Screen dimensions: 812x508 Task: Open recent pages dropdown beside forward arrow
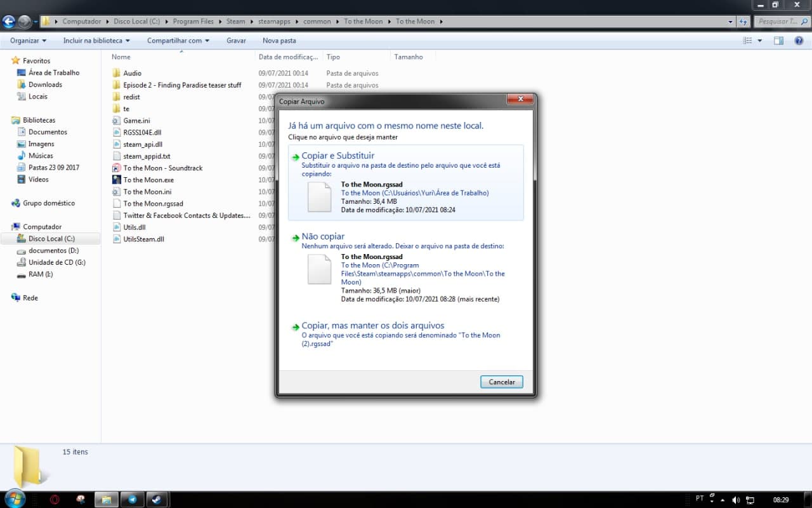point(35,22)
